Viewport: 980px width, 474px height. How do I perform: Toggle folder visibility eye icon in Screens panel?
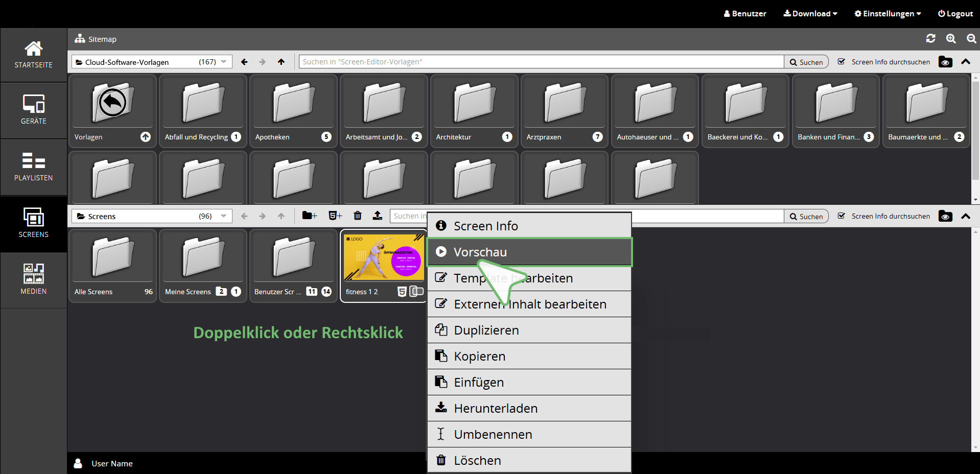click(x=945, y=217)
